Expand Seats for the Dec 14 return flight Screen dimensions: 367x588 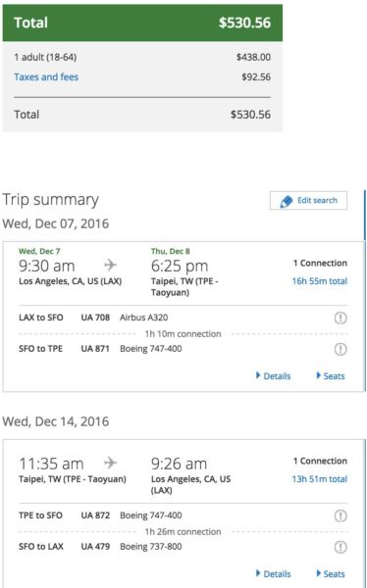[331, 573]
